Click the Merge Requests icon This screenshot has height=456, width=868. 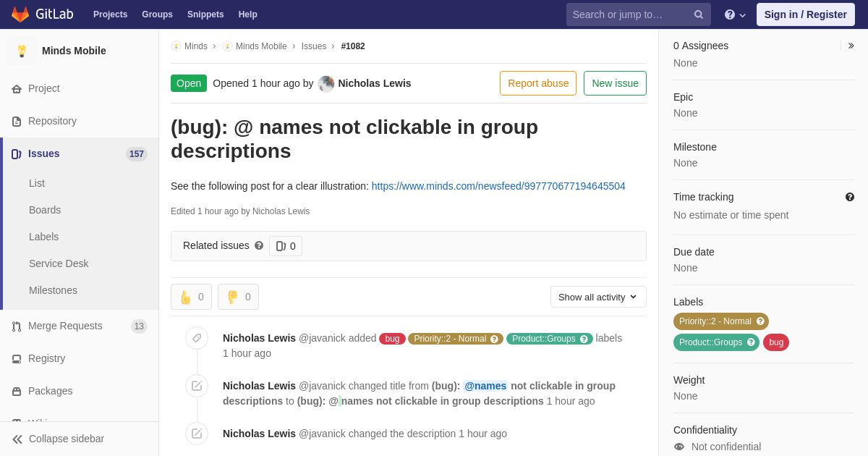point(17,326)
